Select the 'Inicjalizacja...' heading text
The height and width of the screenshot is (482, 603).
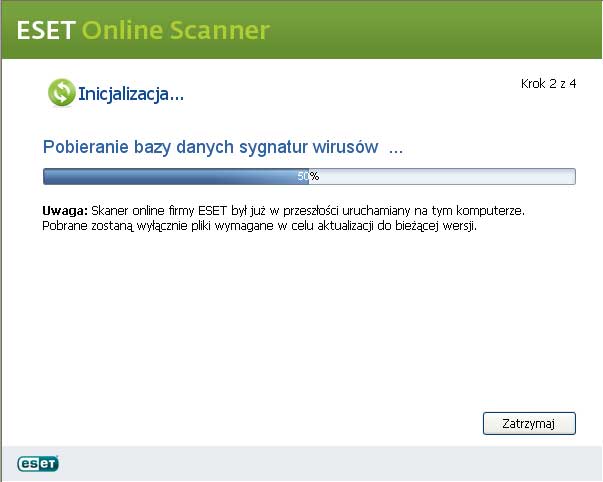[131, 93]
